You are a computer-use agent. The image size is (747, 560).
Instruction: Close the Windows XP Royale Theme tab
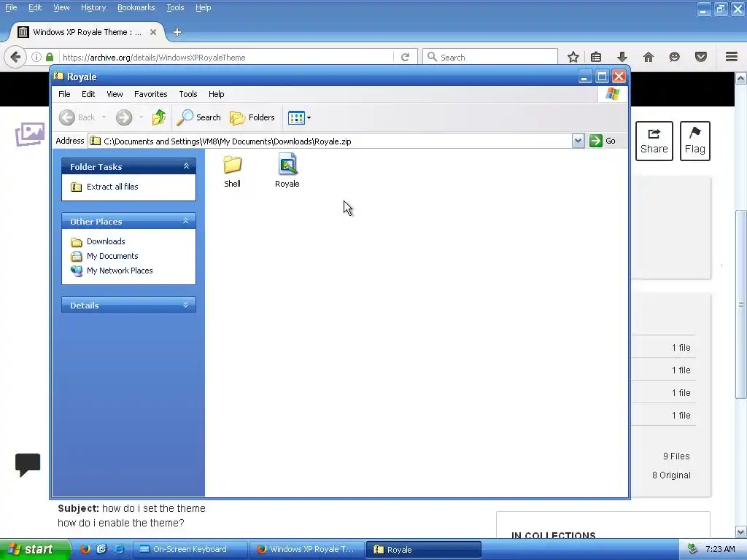pyautogui.click(x=153, y=32)
